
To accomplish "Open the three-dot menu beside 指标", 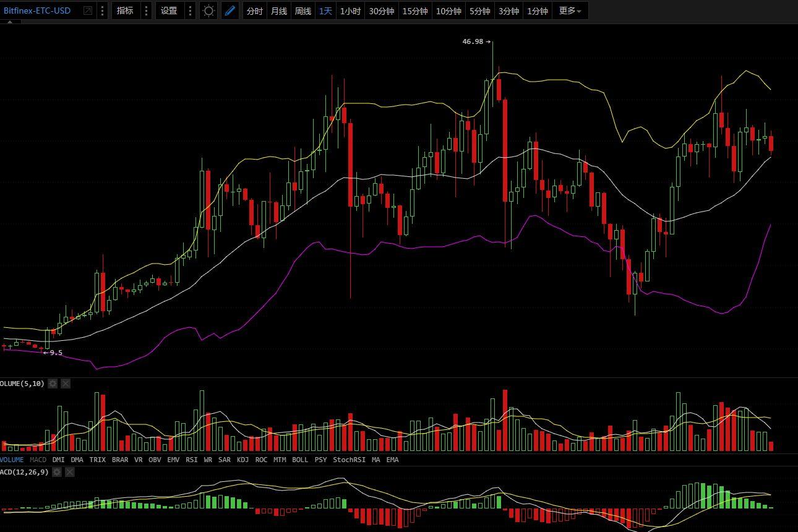I will [146, 11].
